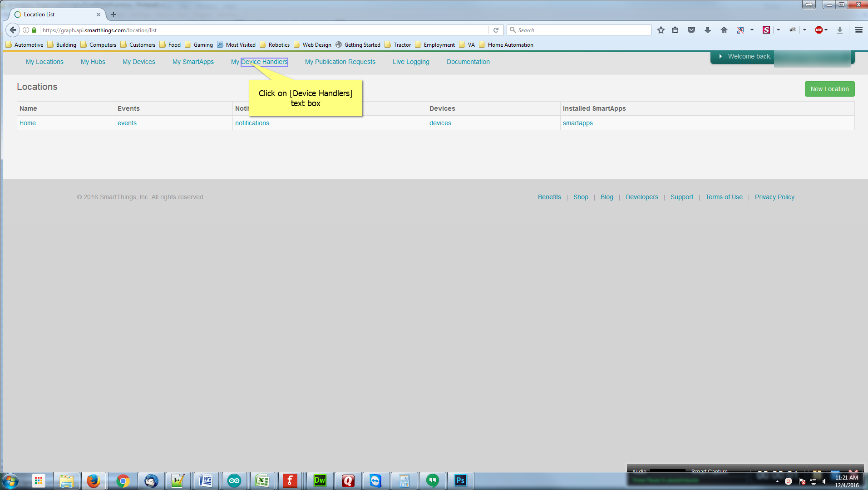Click the Adblock Plus ABP icon

(819, 30)
